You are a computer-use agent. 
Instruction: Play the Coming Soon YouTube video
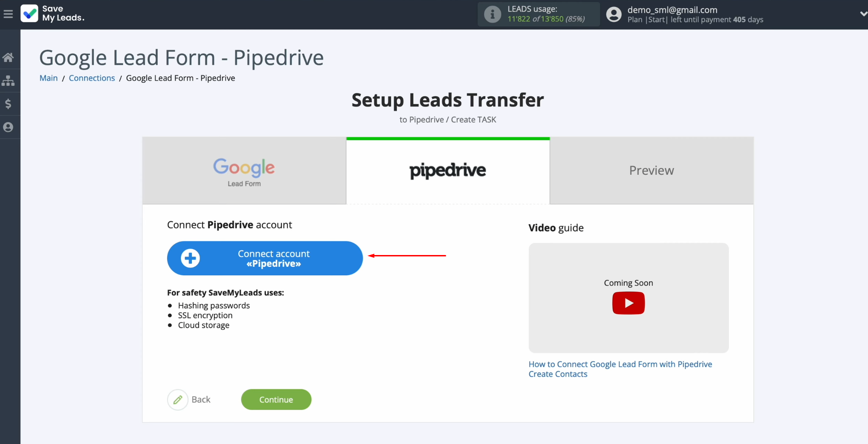point(628,303)
